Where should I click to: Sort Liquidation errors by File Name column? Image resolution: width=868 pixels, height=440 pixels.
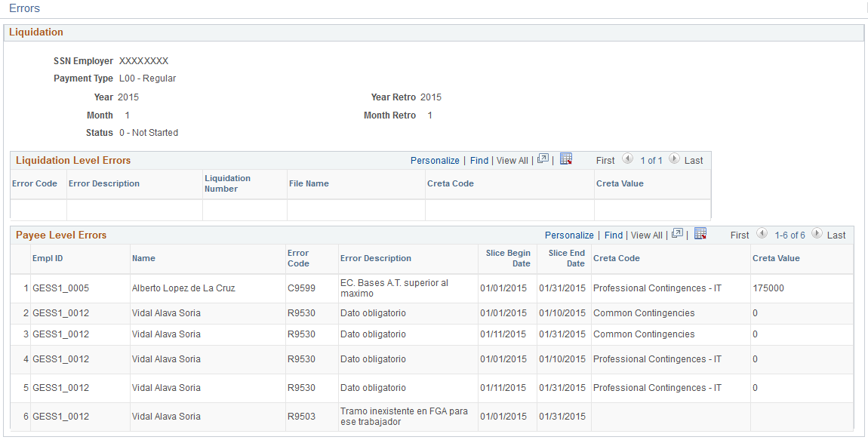[x=309, y=183]
